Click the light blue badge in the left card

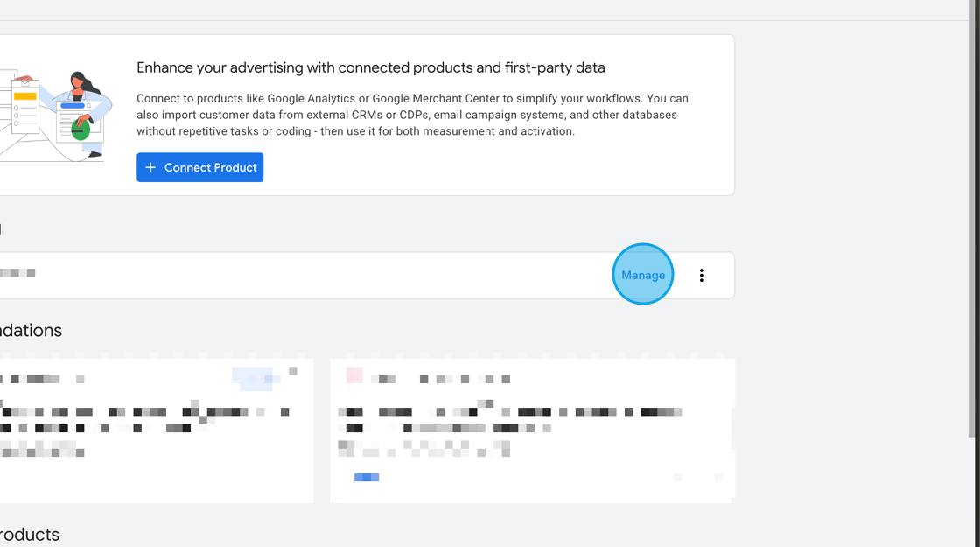click(254, 378)
